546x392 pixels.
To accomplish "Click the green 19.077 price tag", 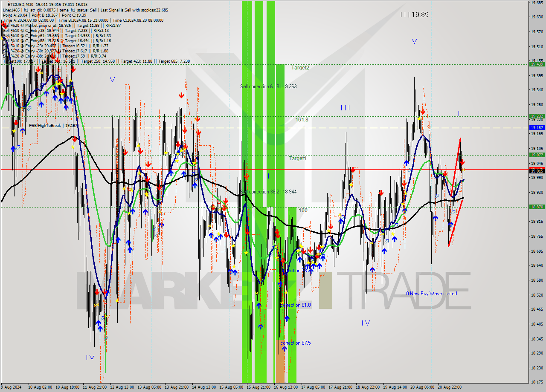I will [536, 155].
